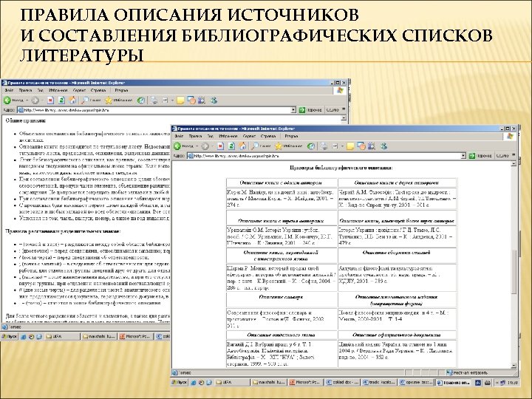Click scroll up arrow in rear window

(x=344, y=117)
